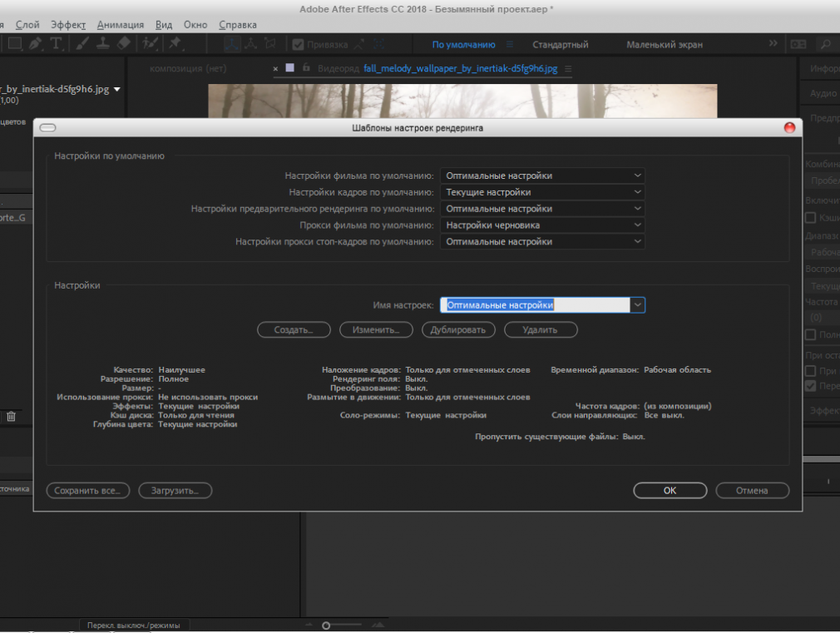Click the Имя настроек text field
840x633 pixels.
535,305
